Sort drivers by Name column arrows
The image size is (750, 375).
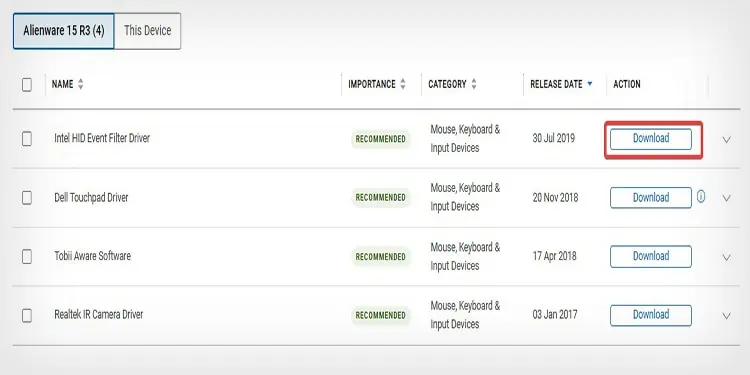point(80,84)
